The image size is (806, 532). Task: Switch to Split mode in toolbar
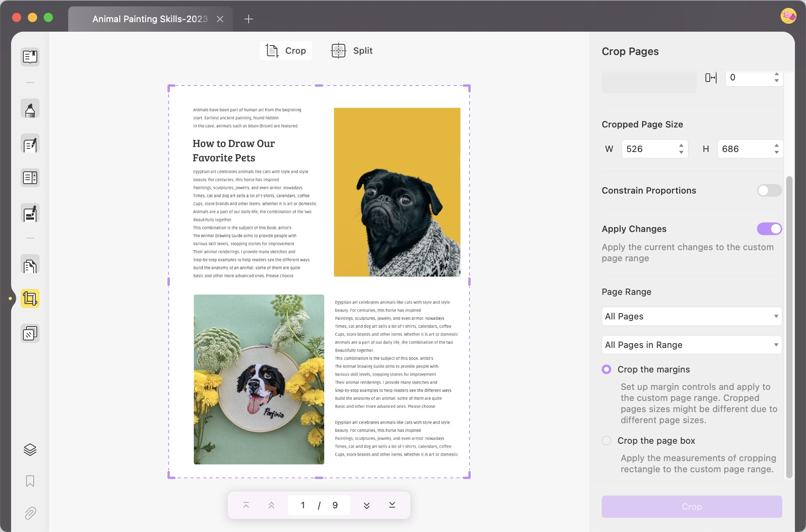pos(352,51)
